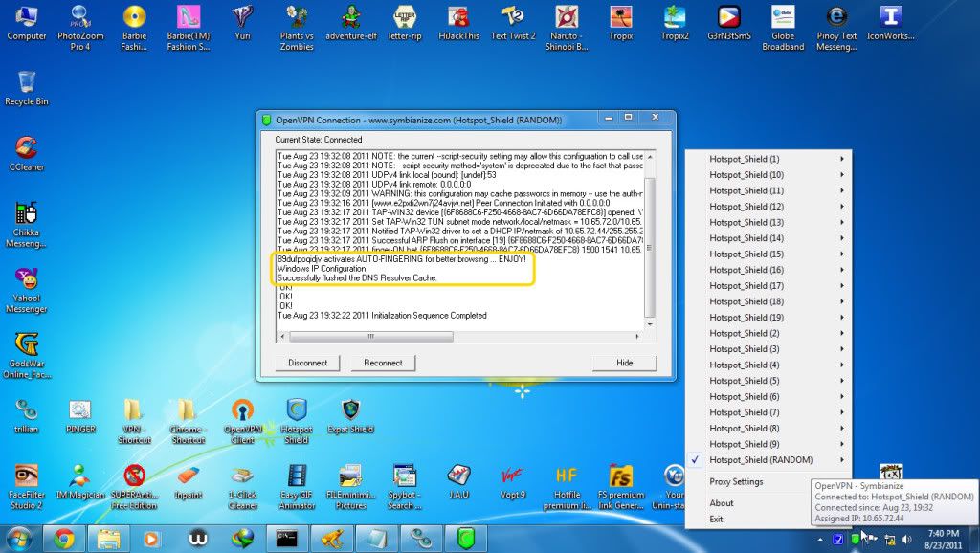Expand the Hotspot_Shield (10) submenu arrow
This screenshot has height=553, width=980.
coord(842,175)
